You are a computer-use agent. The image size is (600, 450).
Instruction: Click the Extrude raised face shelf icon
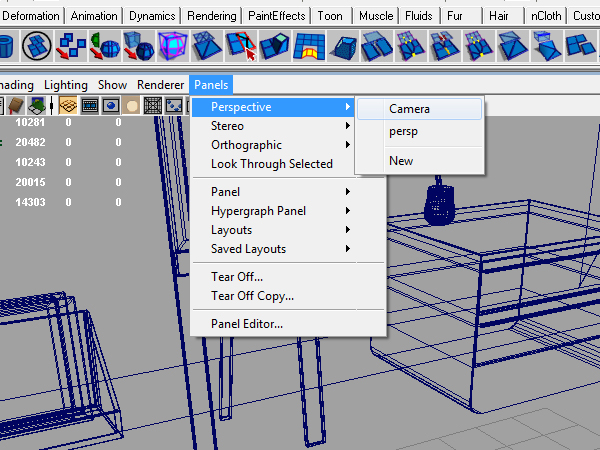coord(275,46)
